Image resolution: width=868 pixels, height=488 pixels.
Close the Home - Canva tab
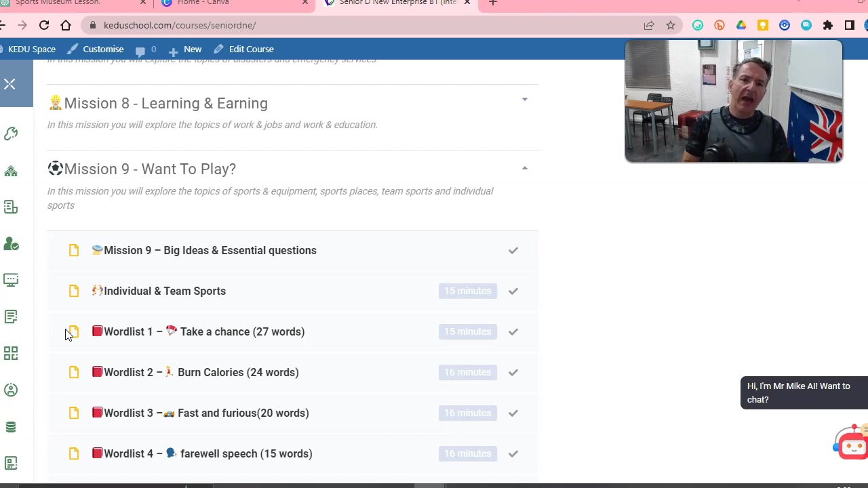click(305, 3)
